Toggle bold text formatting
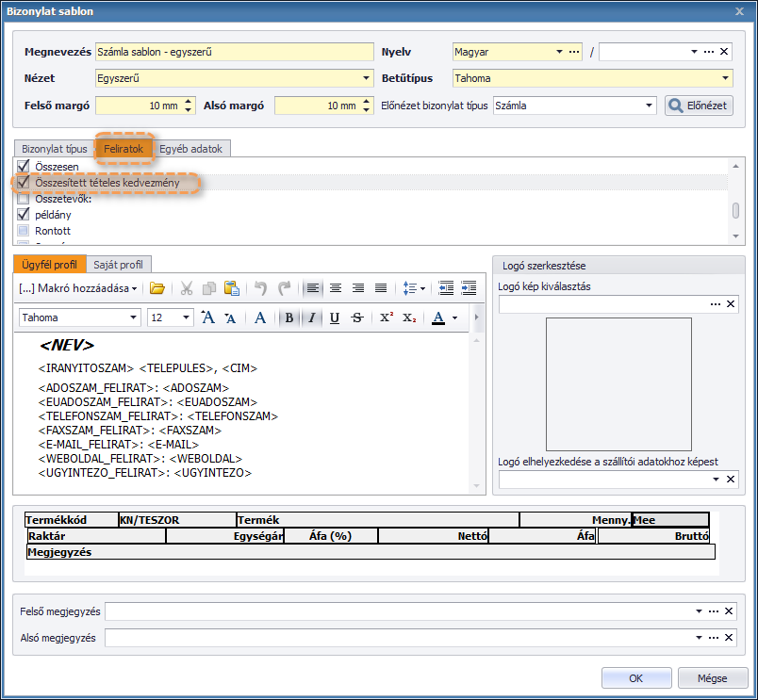 point(289,318)
